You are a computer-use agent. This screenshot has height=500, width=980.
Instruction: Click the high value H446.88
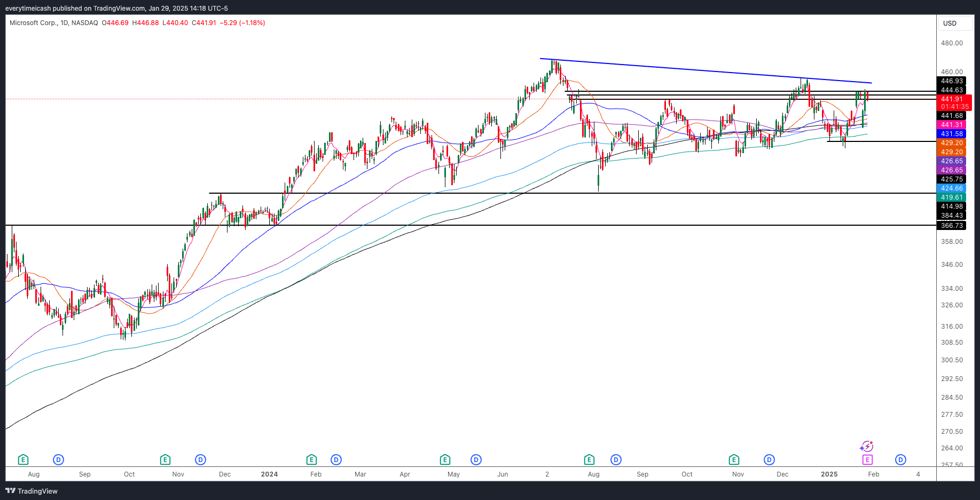click(145, 23)
